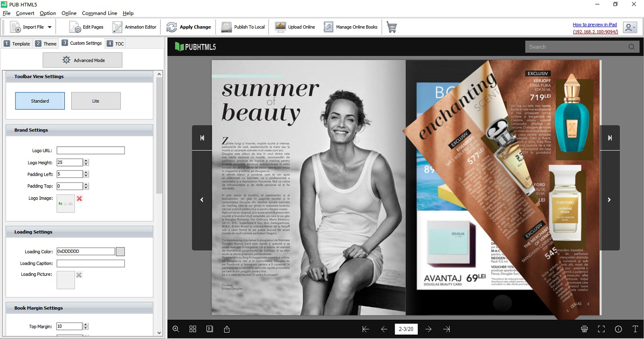Click the Loading Color hex field
Image resolution: width=644 pixels, height=339 pixels.
86,251
